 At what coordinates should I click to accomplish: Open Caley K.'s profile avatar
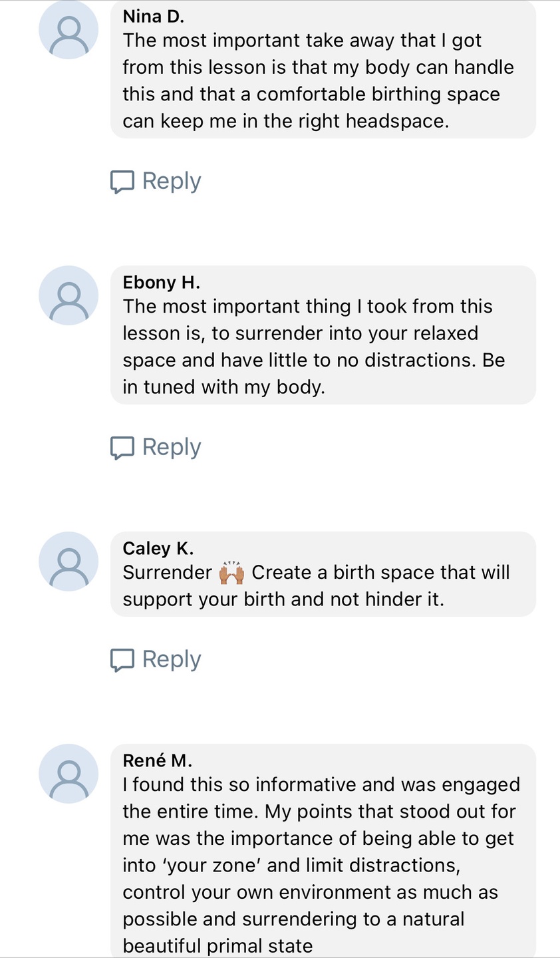[69, 561]
